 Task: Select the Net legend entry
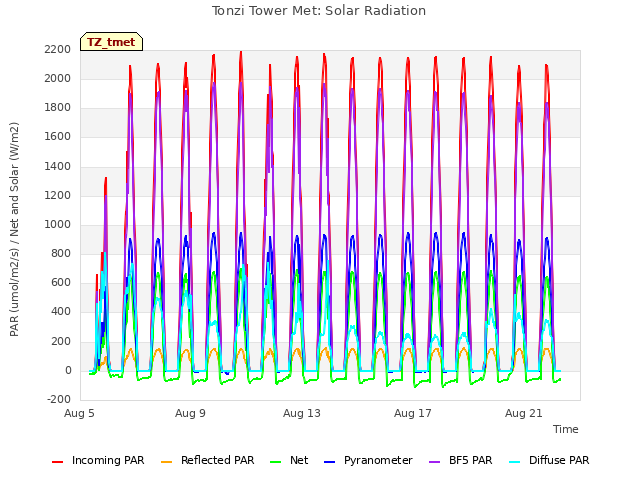point(289,460)
